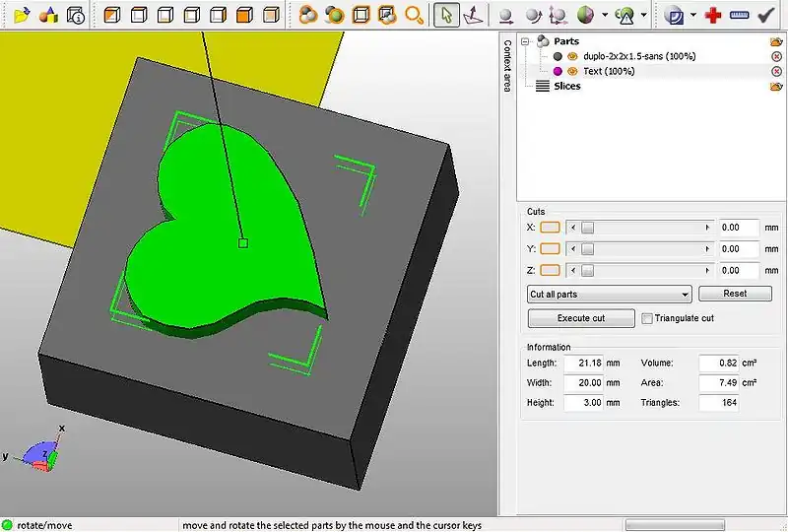Toggle the X cut plane button
Viewport: 788px width, 532px height.
coord(551,227)
